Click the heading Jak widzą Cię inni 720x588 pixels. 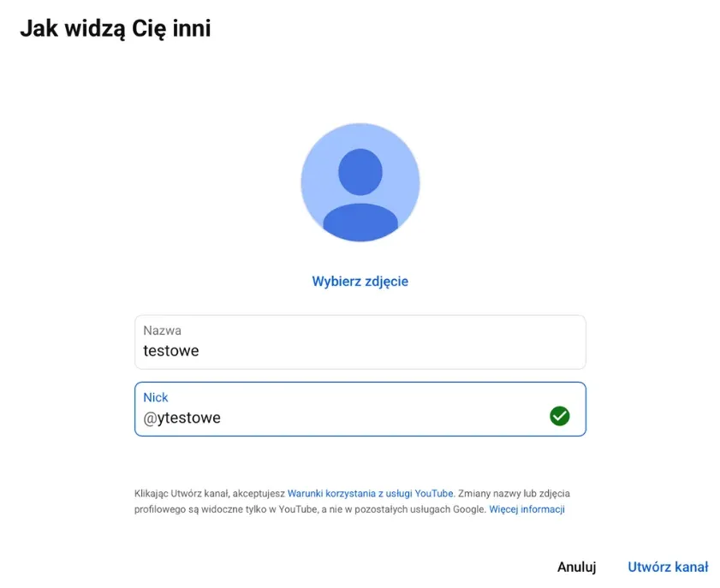[116, 28]
